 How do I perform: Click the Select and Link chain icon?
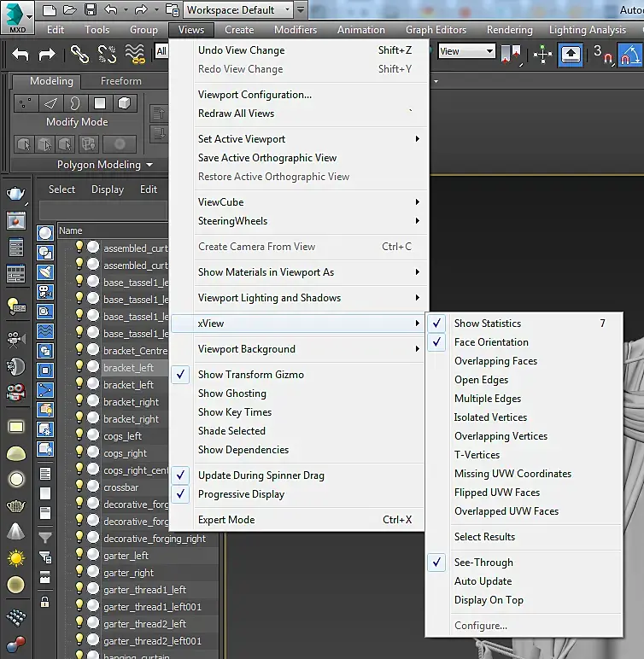pyautogui.click(x=79, y=54)
